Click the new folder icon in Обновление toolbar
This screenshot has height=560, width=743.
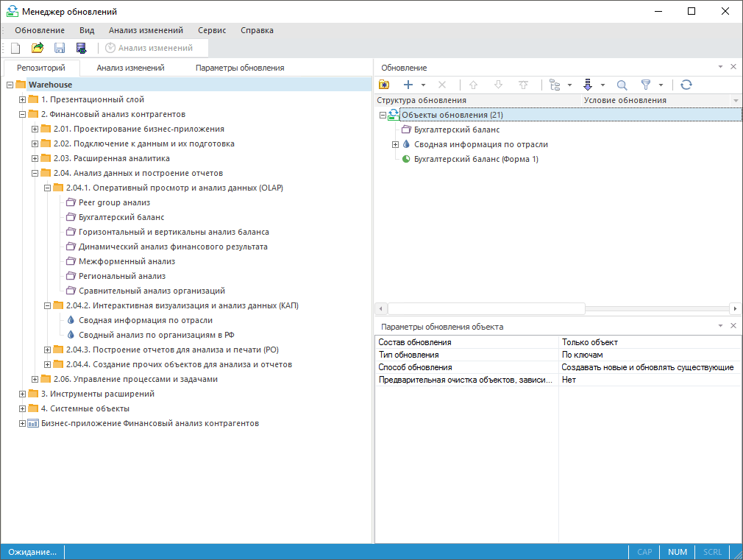point(384,85)
